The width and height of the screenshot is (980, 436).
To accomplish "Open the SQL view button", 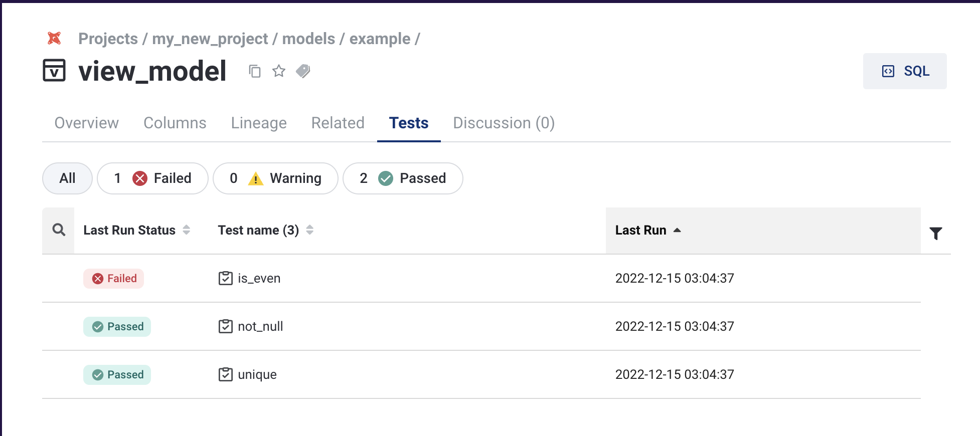I will (x=905, y=71).
